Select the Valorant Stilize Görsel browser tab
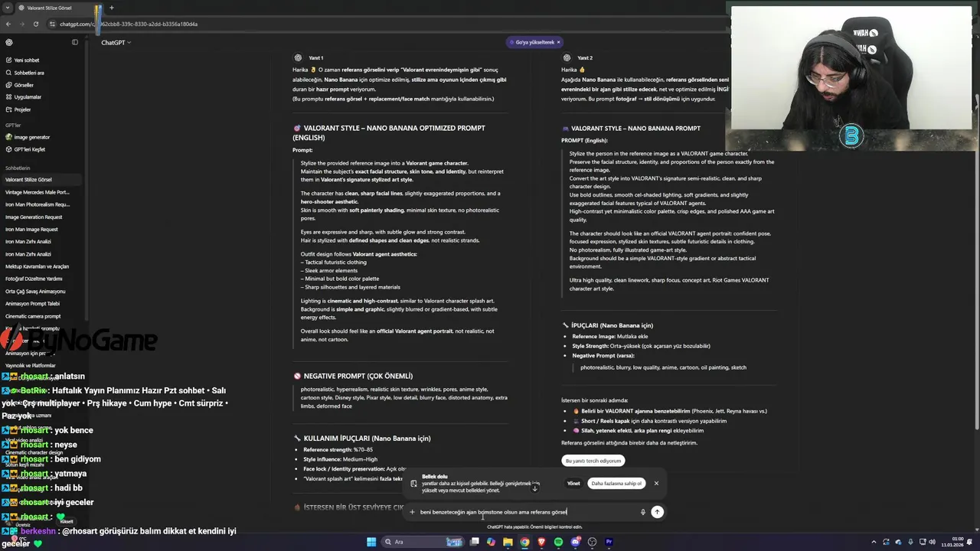This screenshot has width=980, height=551. pyautogui.click(x=57, y=8)
